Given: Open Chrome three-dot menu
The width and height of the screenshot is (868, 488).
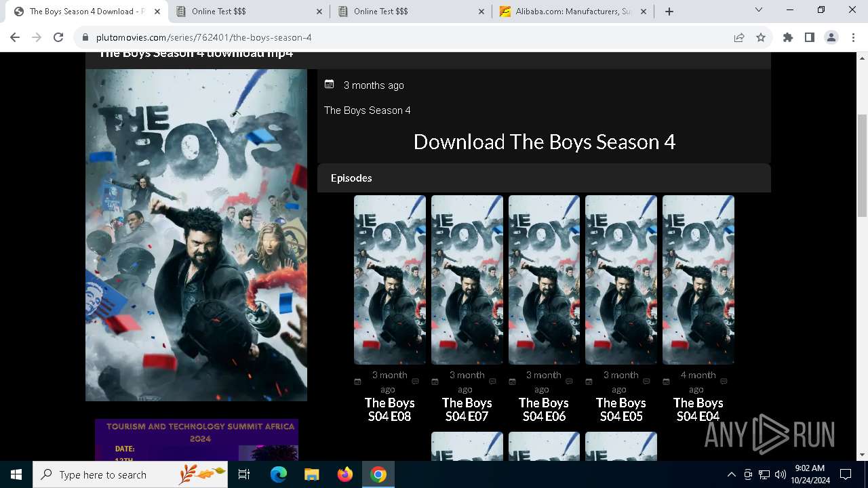Looking at the screenshot, I should 852,37.
